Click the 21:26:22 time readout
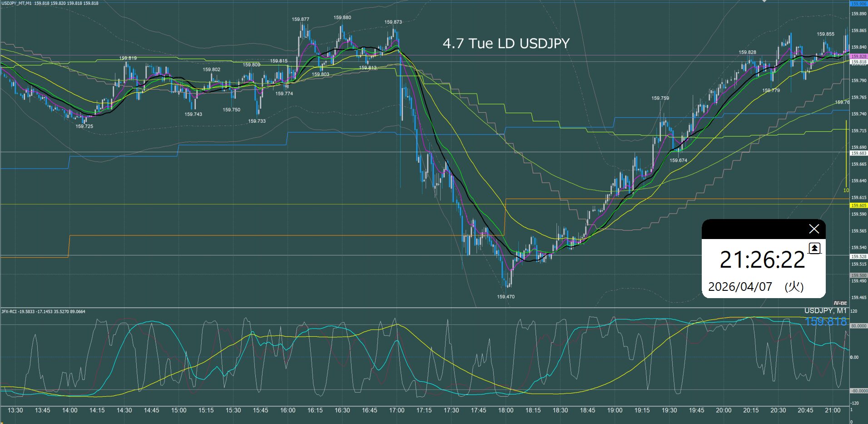This screenshot has height=424, width=868. (762, 260)
